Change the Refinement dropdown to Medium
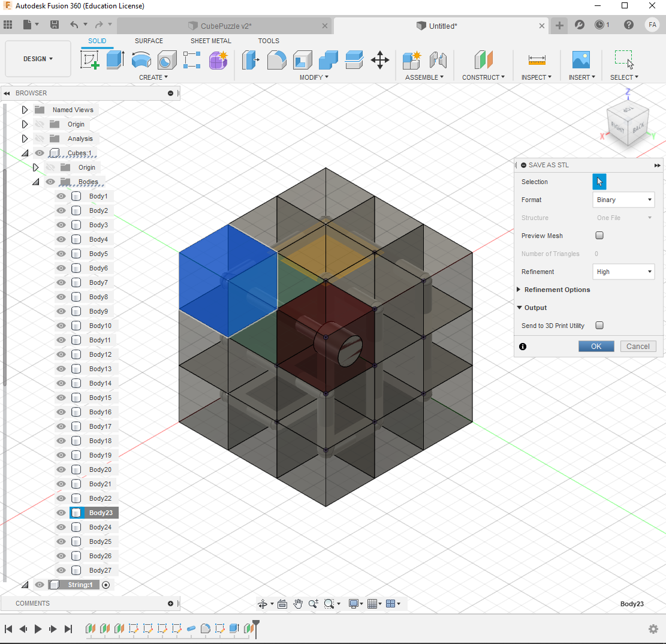The image size is (666, 644). click(x=623, y=272)
